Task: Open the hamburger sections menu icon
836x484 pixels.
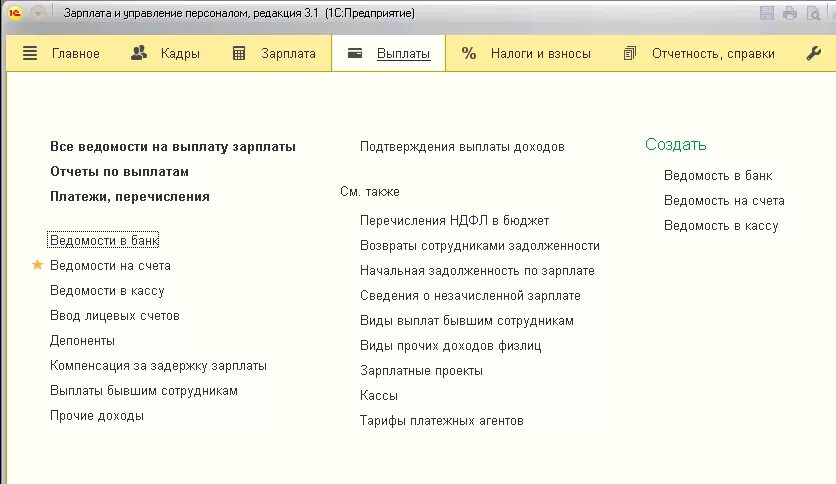Action: click(30, 53)
